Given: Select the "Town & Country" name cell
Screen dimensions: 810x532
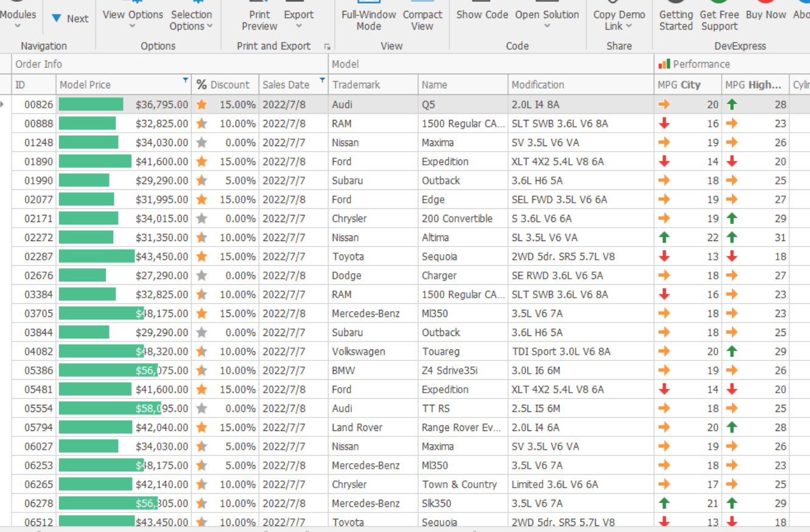Looking at the screenshot, I should [463, 485].
